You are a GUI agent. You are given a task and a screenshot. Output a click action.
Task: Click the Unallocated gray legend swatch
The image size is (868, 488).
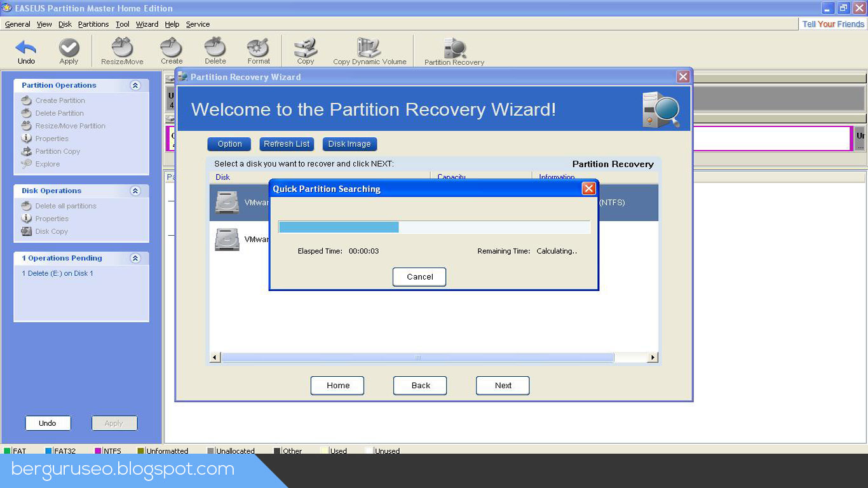click(211, 451)
